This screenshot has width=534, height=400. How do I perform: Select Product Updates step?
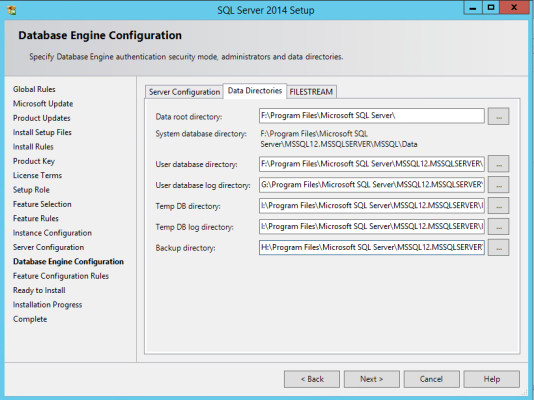pyautogui.click(x=42, y=118)
